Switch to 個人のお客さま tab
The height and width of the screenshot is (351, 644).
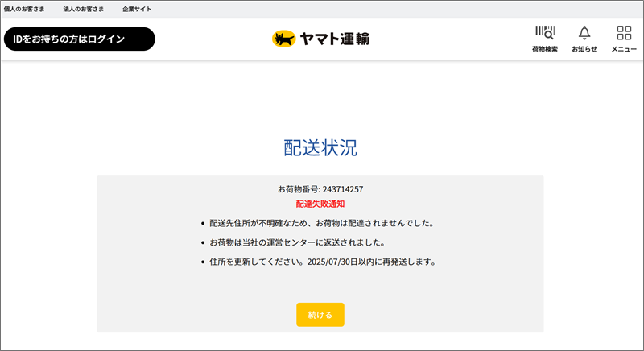pyautogui.click(x=24, y=9)
